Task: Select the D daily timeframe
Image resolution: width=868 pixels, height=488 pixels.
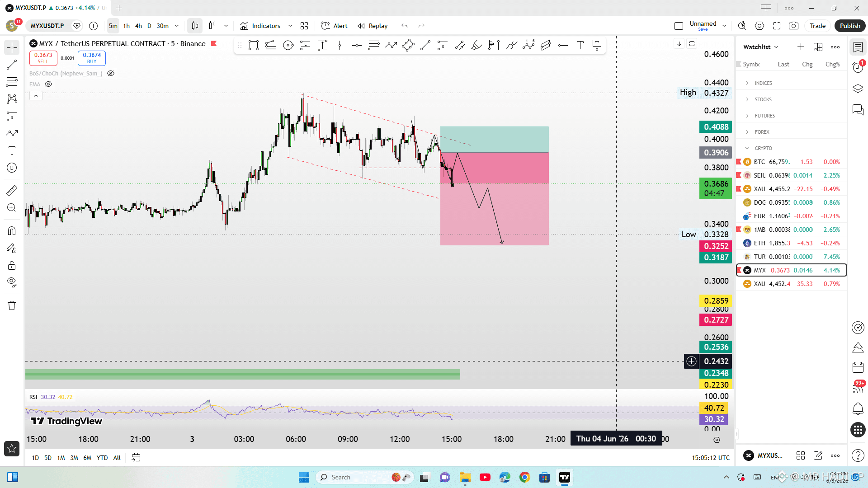Action: click(x=149, y=26)
